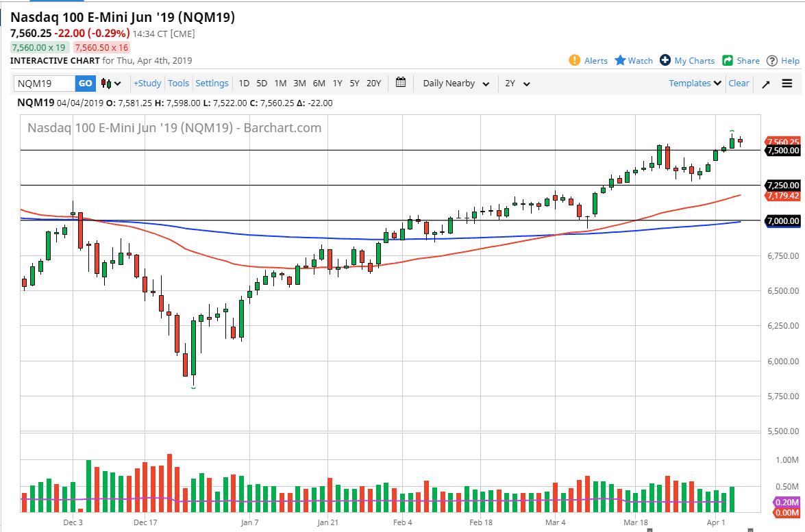The image size is (805, 532).
Task: Click the Clear link
Action: click(x=739, y=83)
